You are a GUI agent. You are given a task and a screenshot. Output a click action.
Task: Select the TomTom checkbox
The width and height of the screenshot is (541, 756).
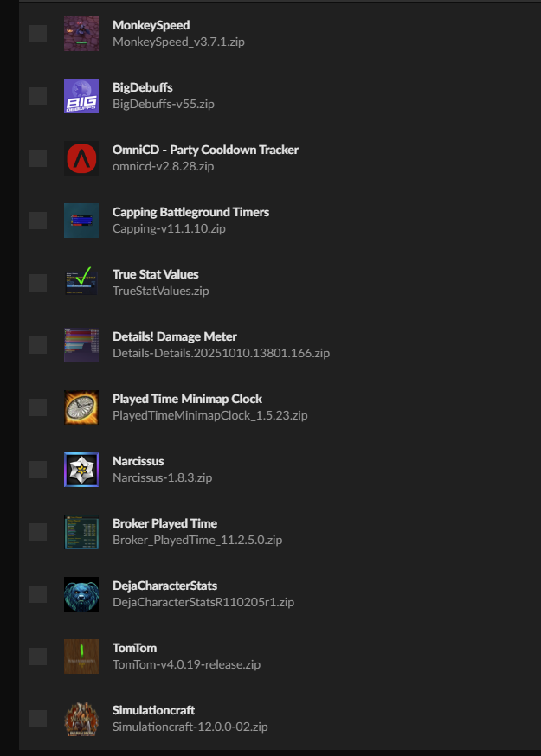click(38, 657)
